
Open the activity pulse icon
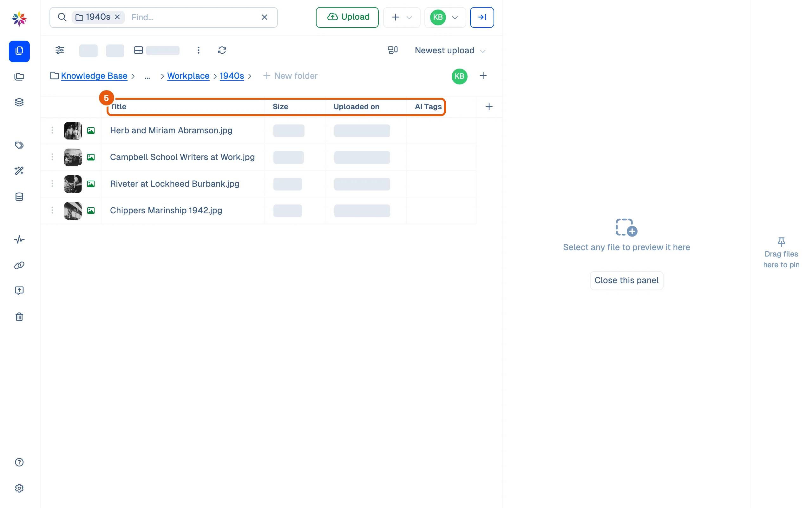pos(19,239)
